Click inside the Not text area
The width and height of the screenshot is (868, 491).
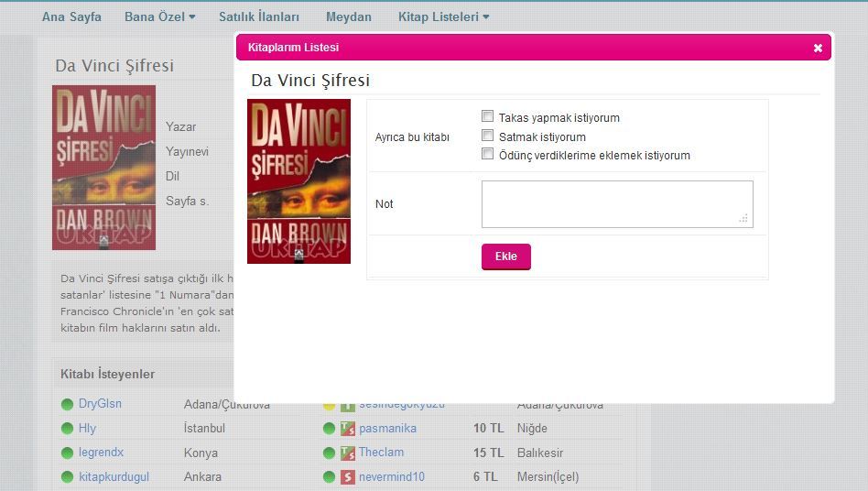tap(616, 203)
